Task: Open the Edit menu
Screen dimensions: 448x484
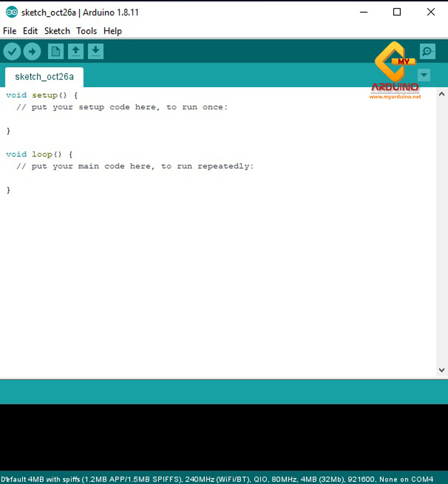Action: tap(30, 31)
